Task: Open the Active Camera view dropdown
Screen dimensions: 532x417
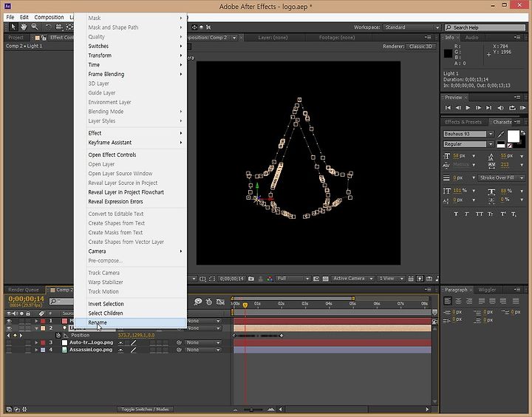Action: tap(352, 279)
